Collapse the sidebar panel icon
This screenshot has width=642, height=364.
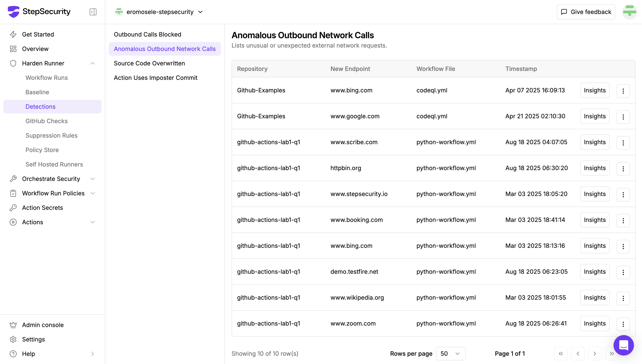[x=93, y=12]
